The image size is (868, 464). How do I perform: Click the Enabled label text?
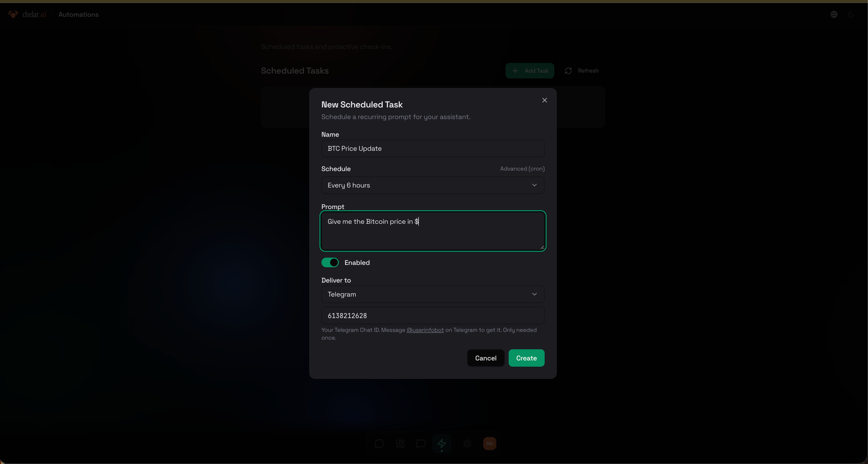(357, 262)
